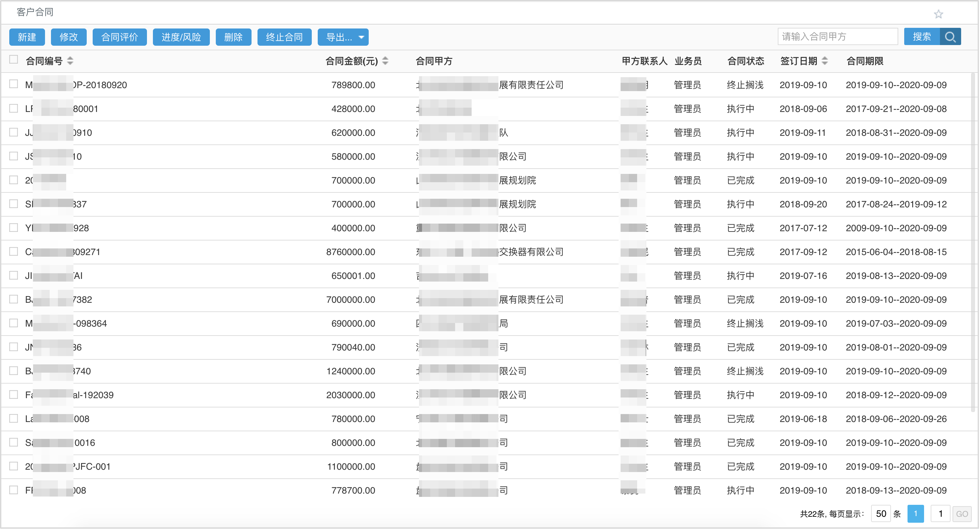Sort by contract amount (合同金额) arrows

click(385, 61)
